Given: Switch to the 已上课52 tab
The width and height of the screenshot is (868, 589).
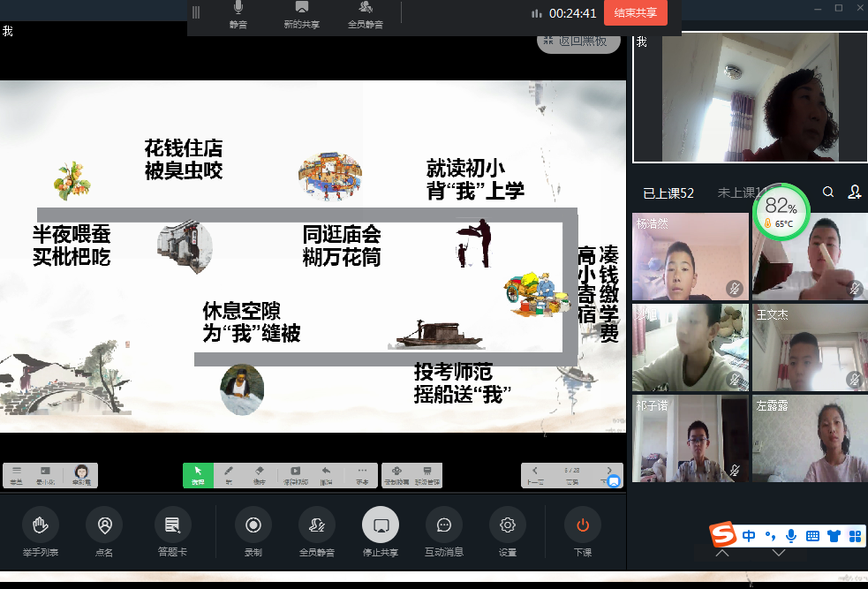Looking at the screenshot, I should [x=668, y=193].
